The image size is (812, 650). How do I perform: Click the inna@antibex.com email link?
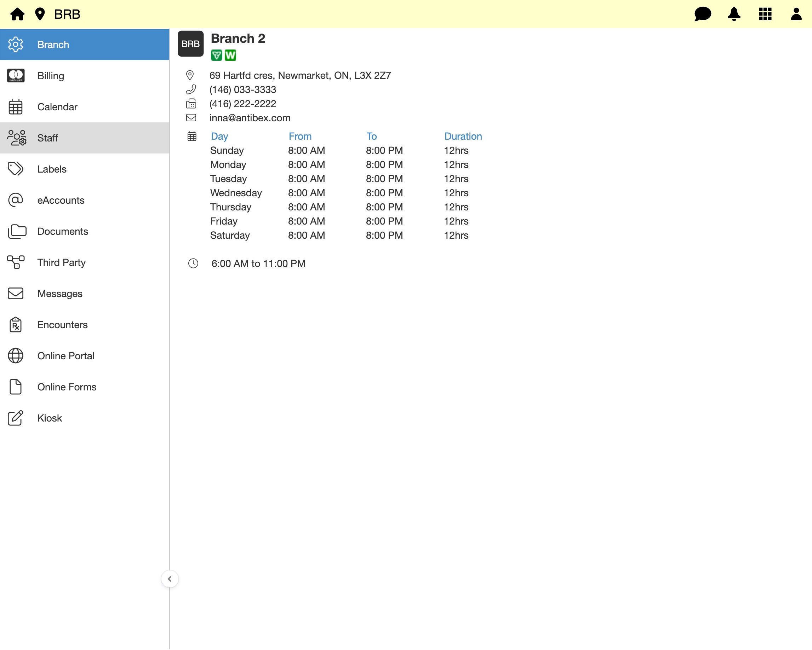coord(250,118)
